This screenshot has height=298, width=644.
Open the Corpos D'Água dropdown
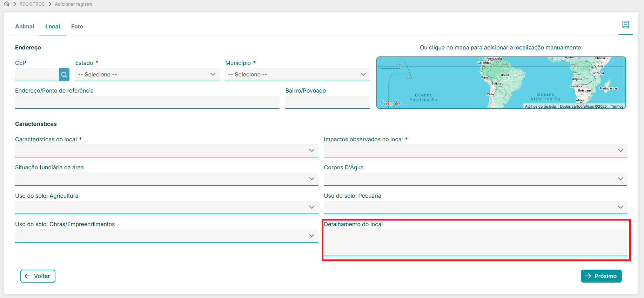[475, 179]
